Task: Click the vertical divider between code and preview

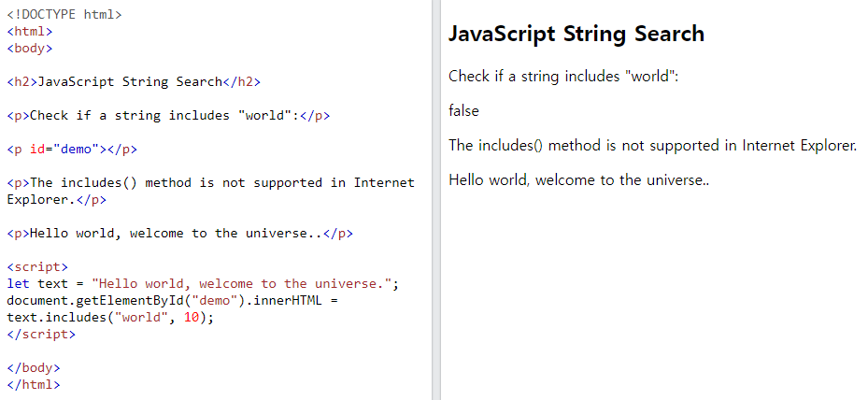Action: (435, 200)
